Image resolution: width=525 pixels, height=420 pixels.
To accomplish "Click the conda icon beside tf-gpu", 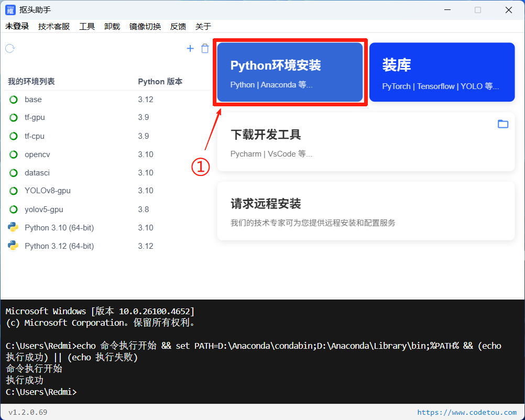I will click(14, 117).
